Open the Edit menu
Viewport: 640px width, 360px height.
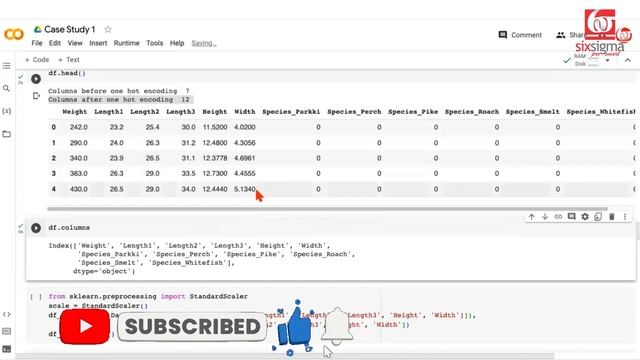point(55,43)
